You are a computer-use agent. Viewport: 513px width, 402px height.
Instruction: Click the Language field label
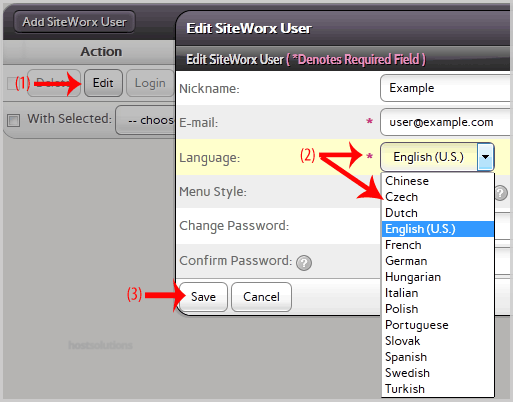click(210, 158)
